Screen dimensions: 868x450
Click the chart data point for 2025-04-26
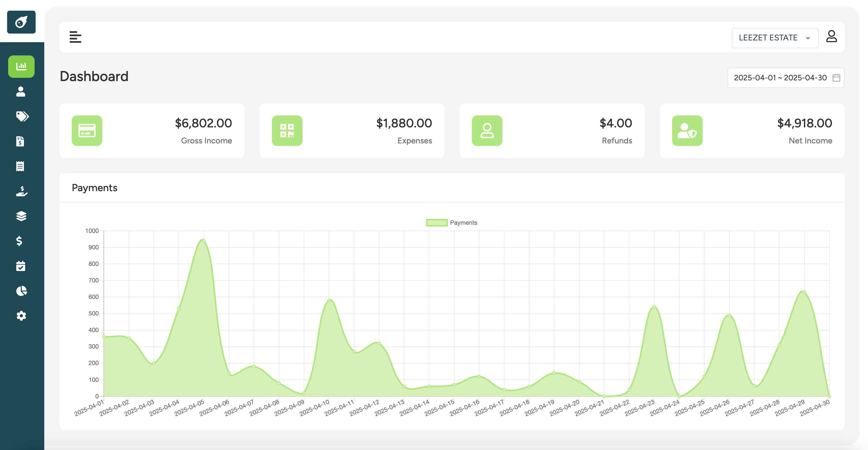(x=729, y=315)
